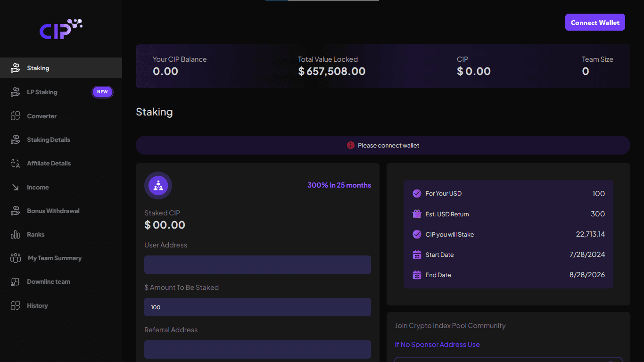
Task: Click the Bonus Withdrawal icon
Action: click(x=15, y=211)
